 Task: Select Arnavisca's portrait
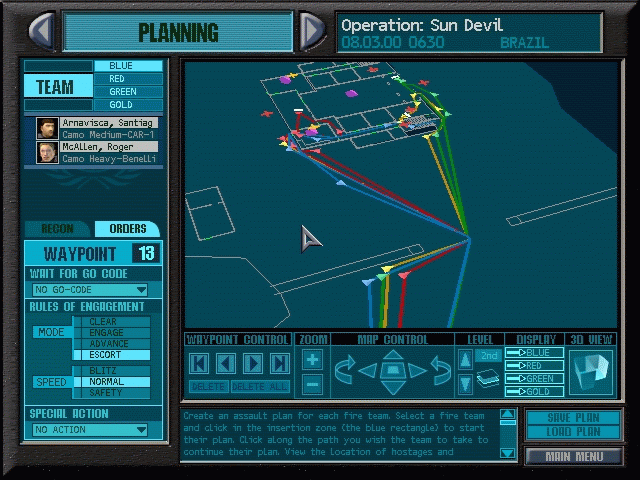click(x=47, y=129)
